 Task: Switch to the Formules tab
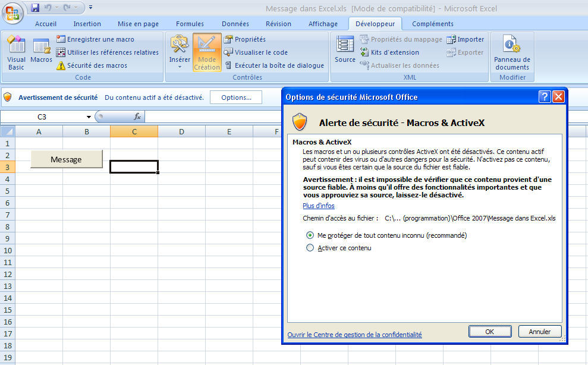point(190,24)
